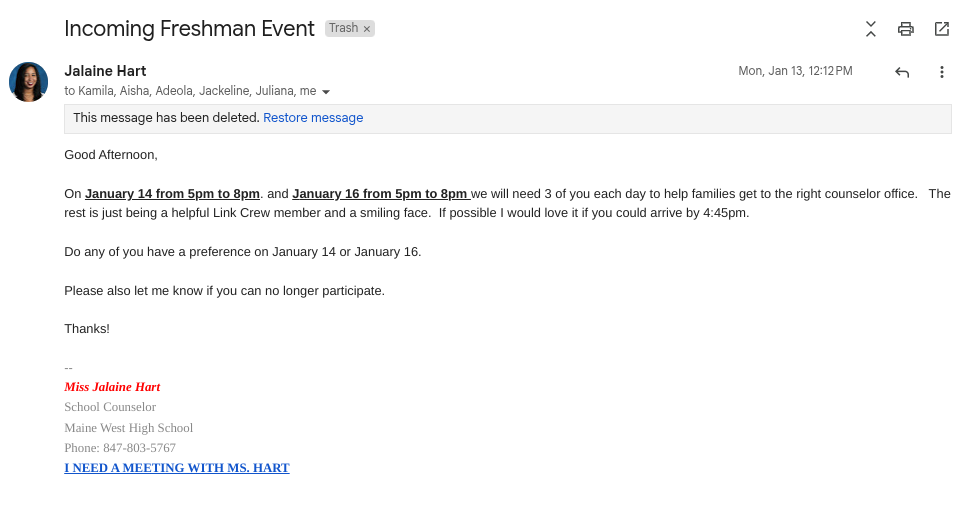Viewport: 965px width, 508px height.
Task: Open the More options three-dot menu
Action: tap(941, 72)
